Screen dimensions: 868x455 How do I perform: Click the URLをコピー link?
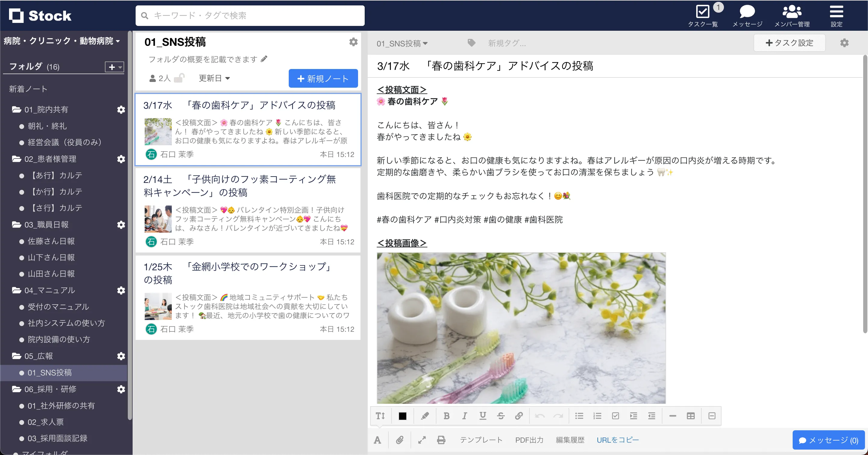[x=617, y=440]
